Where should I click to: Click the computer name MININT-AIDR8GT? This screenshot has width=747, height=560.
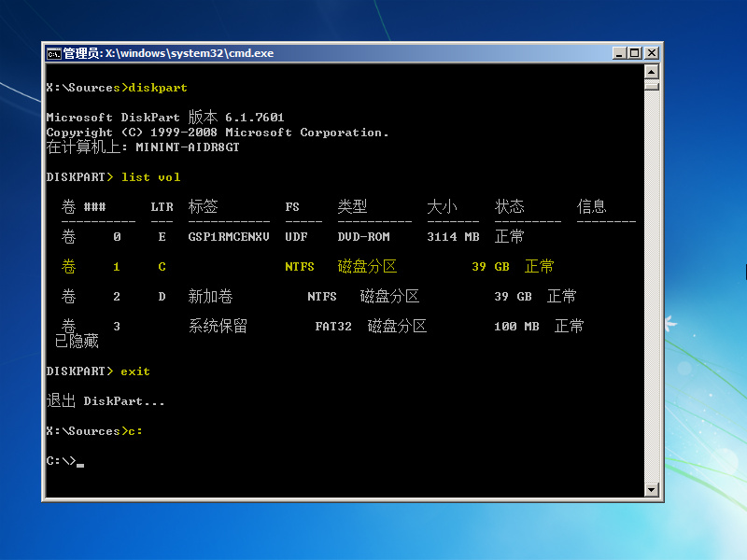188,147
